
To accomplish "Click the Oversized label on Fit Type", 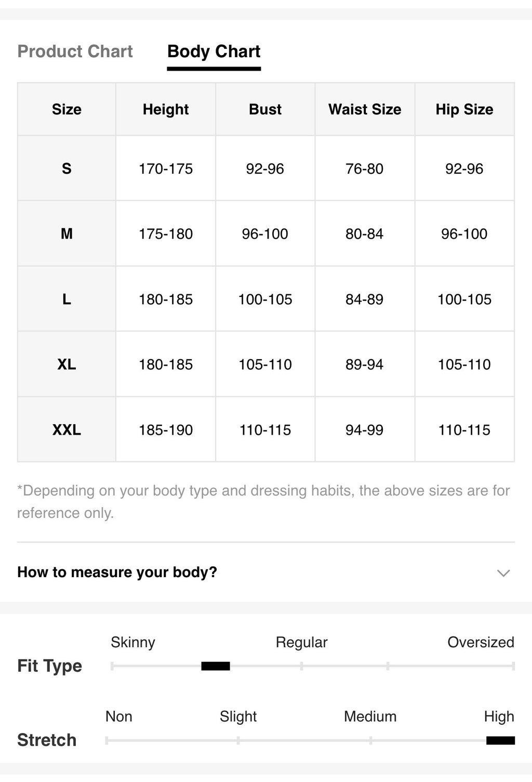I will click(481, 643).
